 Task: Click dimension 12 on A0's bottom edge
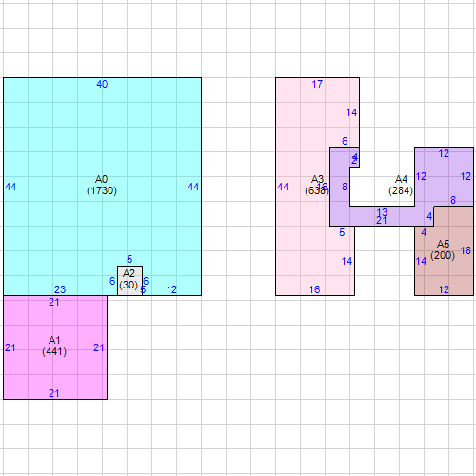click(171, 289)
